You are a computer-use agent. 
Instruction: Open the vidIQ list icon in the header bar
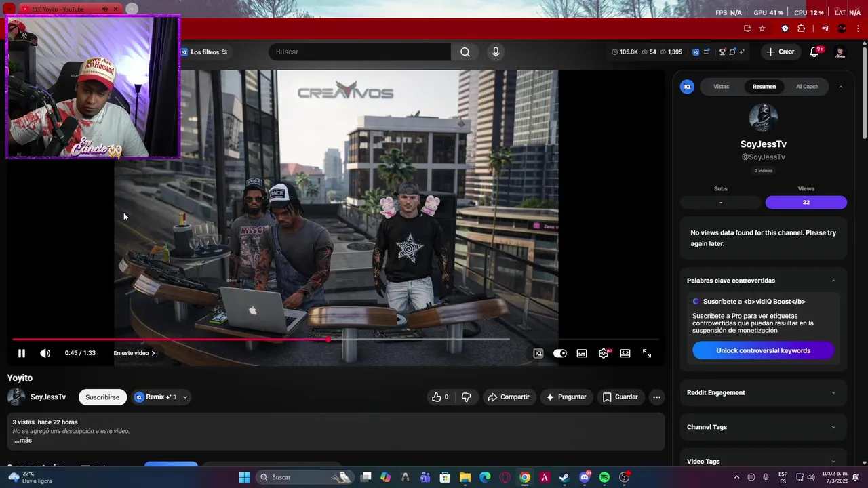[x=707, y=52]
